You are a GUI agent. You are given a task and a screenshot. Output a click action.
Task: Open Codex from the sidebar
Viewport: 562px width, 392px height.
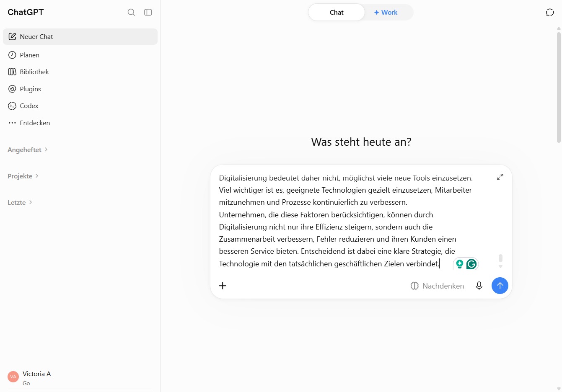coord(80,106)
